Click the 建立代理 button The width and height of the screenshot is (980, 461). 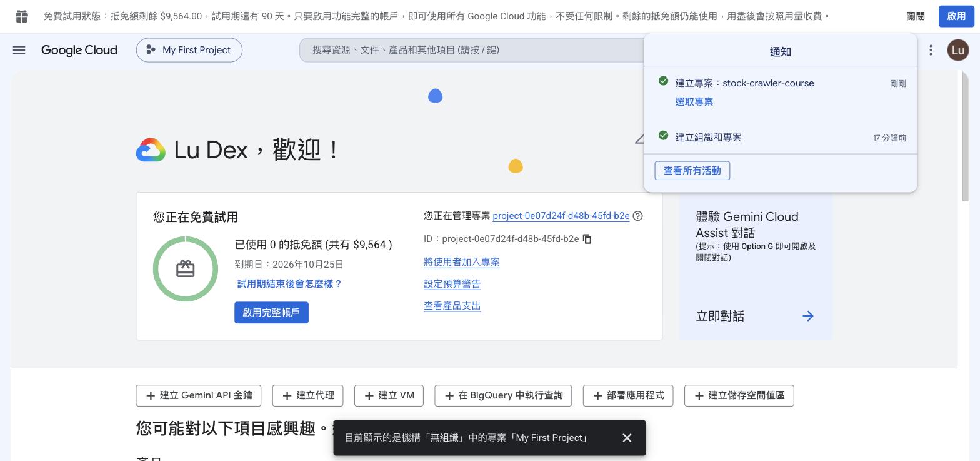click(307, 395)
